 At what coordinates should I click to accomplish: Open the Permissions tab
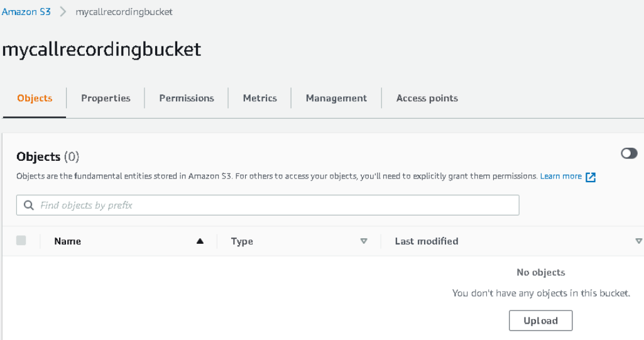187,98
